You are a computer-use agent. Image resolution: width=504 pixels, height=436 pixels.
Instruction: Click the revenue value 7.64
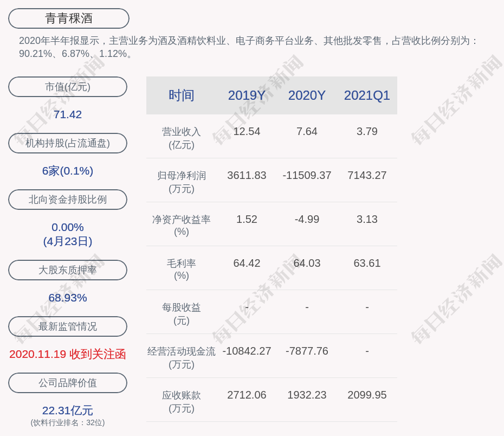[307, 132]
